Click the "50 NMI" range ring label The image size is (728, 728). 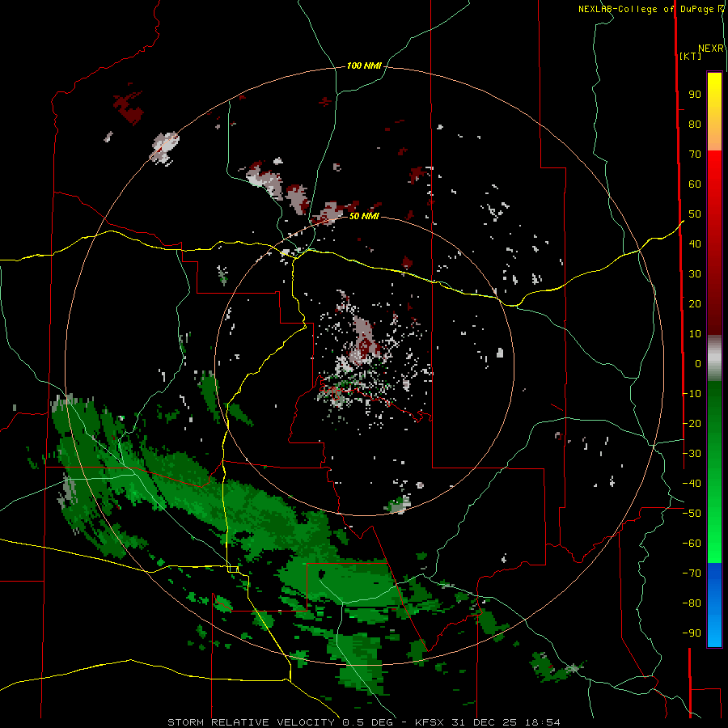tap(364, 216)
